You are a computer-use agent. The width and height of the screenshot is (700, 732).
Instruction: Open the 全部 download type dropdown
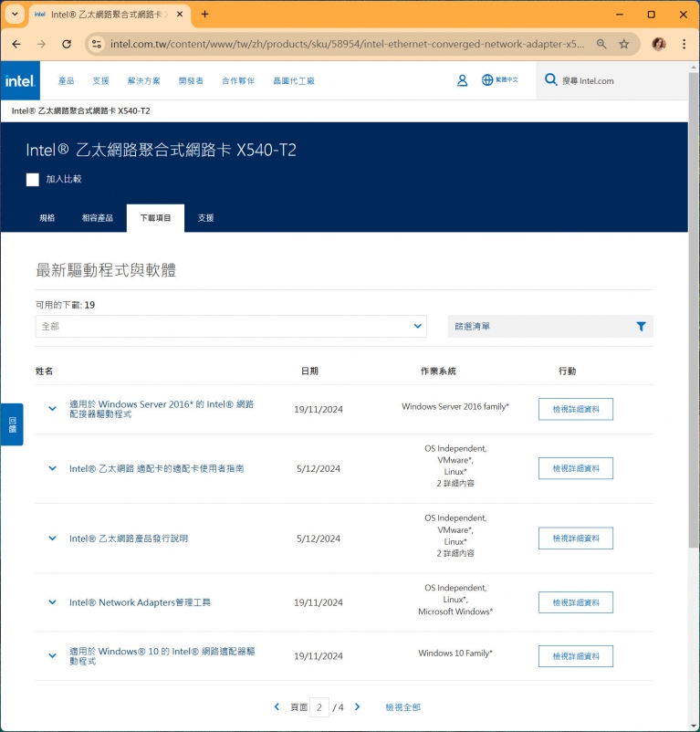231,327
